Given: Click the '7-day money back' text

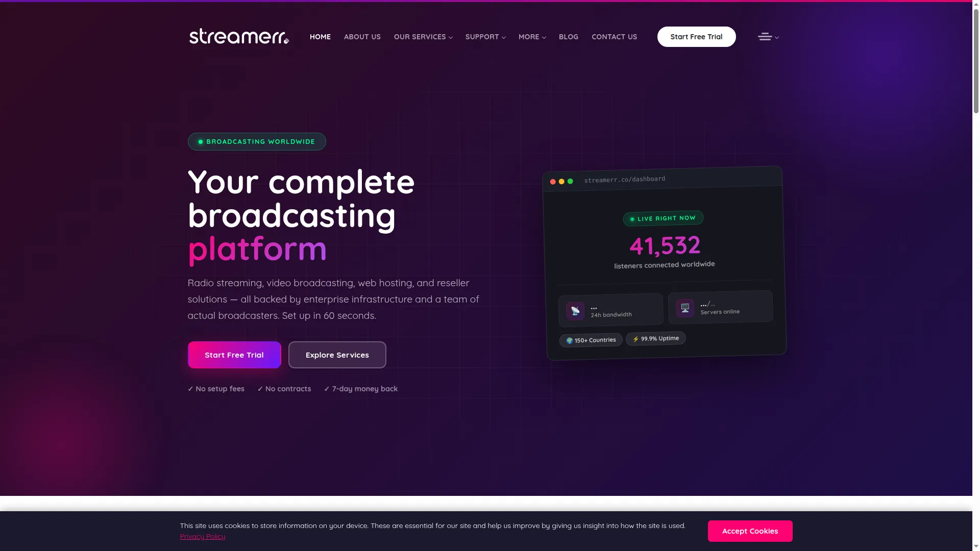Looking at the screenshot, I should tap(361, 389).
